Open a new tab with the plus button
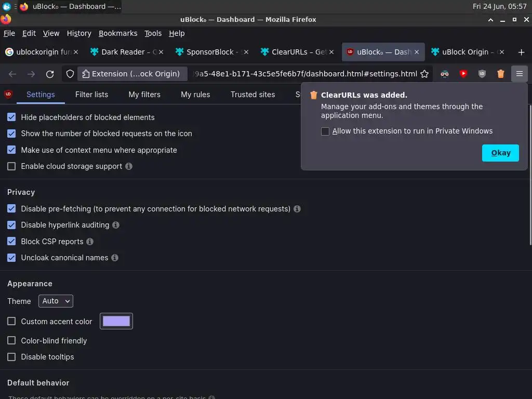The height and width of the screenshot is (399, 532). click(521, 52)
